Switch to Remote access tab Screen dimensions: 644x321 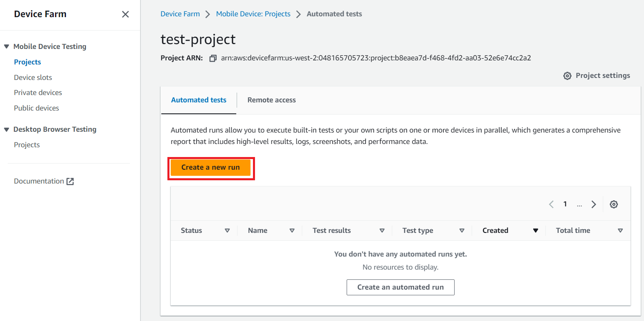pos(271,100)
